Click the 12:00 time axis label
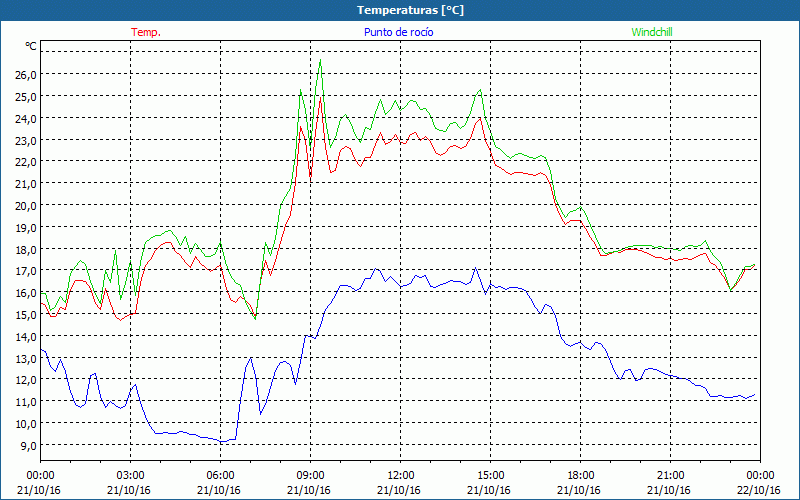This screenshot has height=500, width=800. (401, 475)
